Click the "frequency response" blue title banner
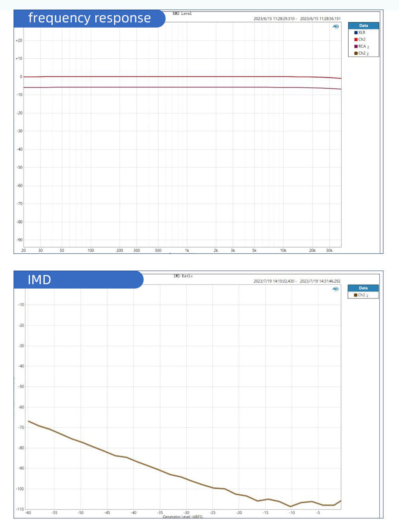This screenshot has width=399, height=532. (89, 18)
